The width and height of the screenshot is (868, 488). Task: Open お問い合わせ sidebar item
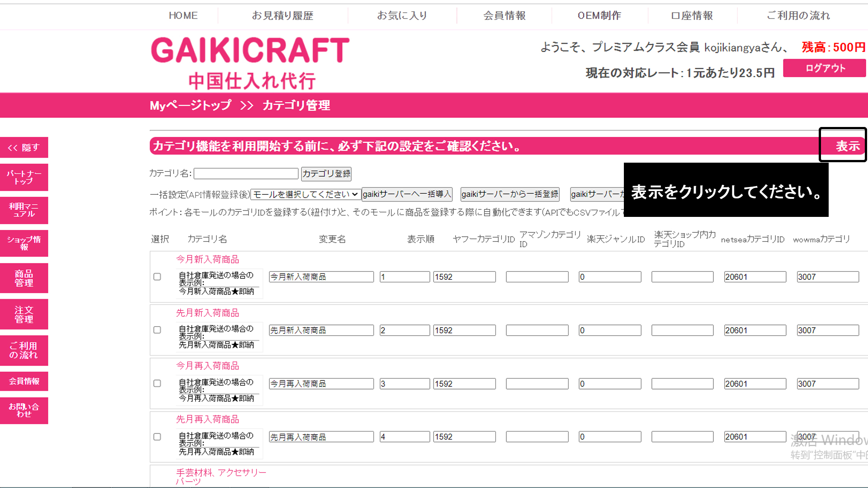point(24,410)
